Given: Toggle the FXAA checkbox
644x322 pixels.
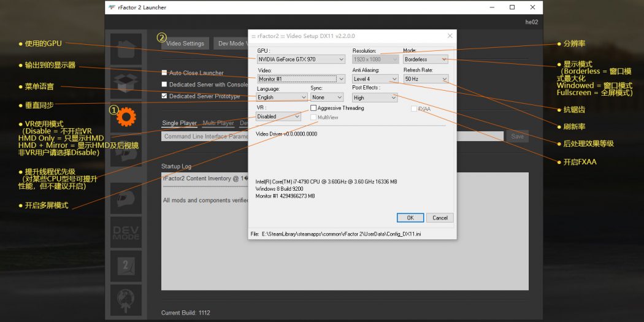Looking at the screenshot, I should (414, 109).
